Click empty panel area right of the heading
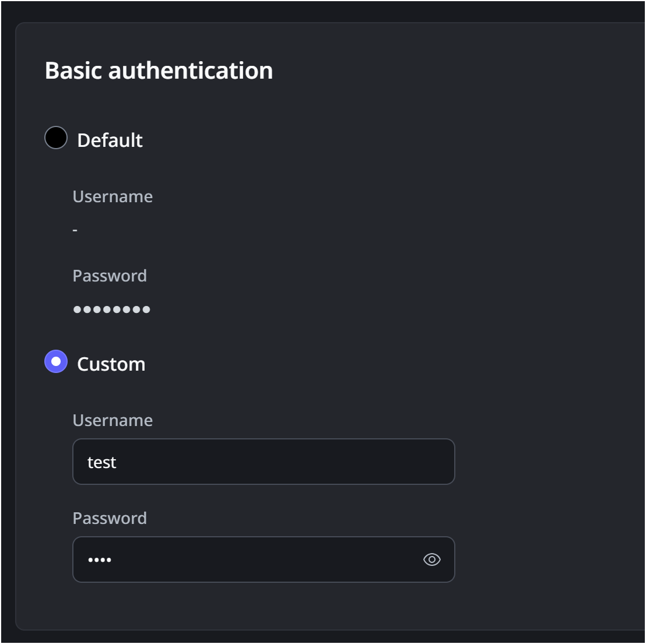Image resolution: width=646 pixels, height=644 pixels. point(455,71)
